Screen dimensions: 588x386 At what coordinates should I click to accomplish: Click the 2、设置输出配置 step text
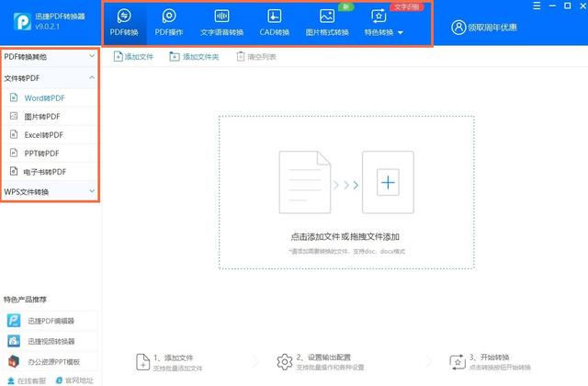coord(323,358)
